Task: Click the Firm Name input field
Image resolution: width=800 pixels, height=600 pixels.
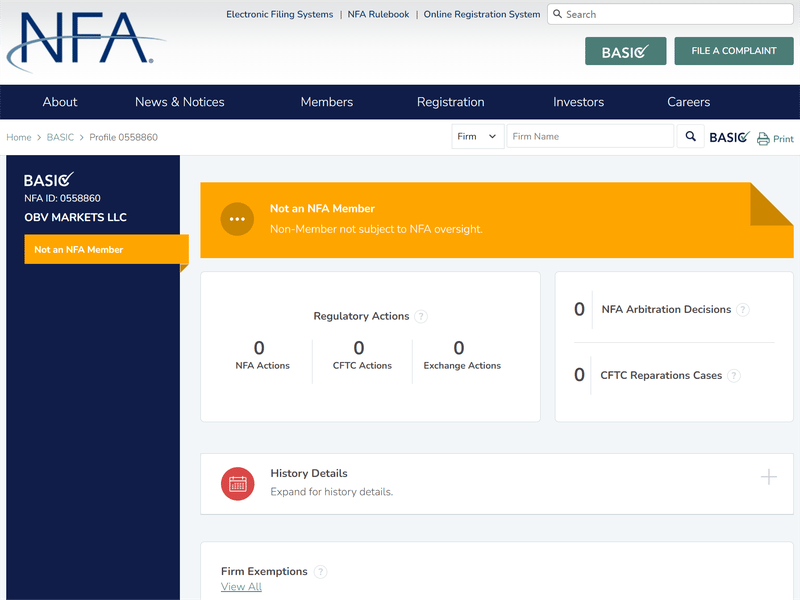Action: tap(590, 136)
